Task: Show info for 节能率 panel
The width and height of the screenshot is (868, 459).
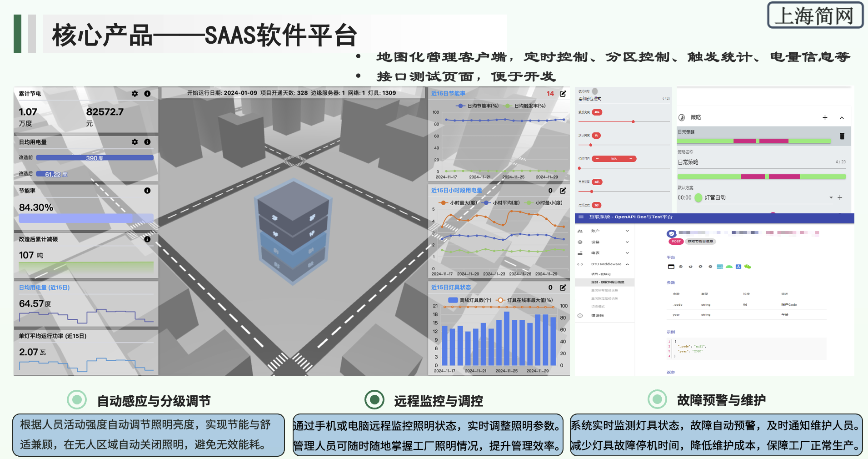Action: tap(147, 191)
